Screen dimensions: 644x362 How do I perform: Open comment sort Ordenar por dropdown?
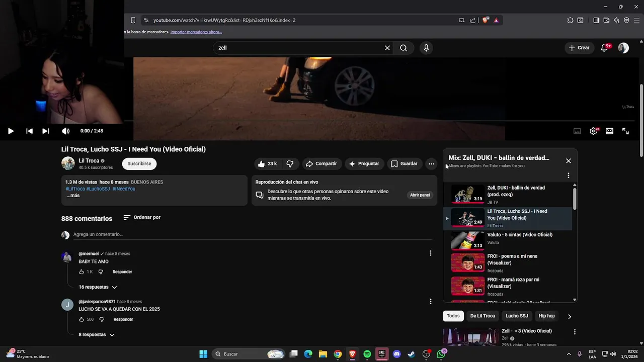pos(142,217)
